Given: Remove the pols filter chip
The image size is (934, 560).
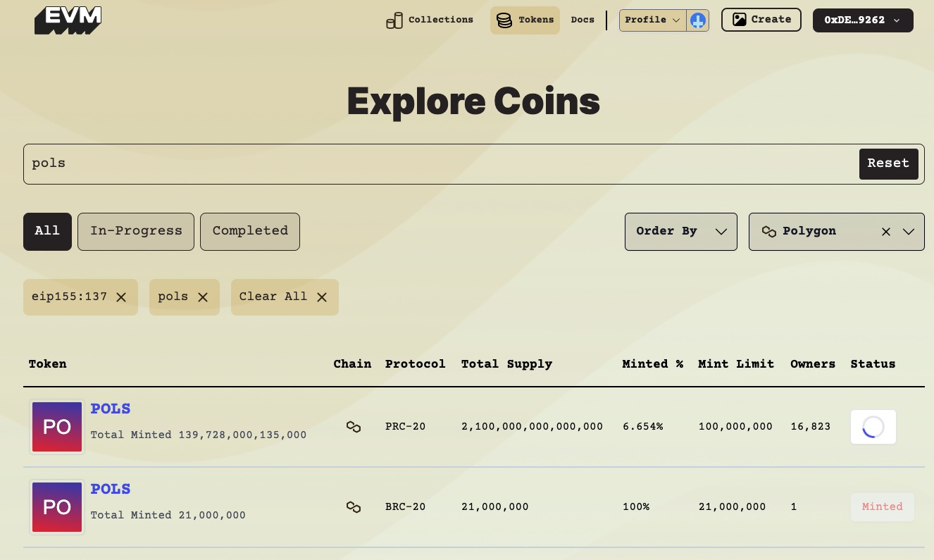Looking at the screenshot, I should tap(203, 297).
